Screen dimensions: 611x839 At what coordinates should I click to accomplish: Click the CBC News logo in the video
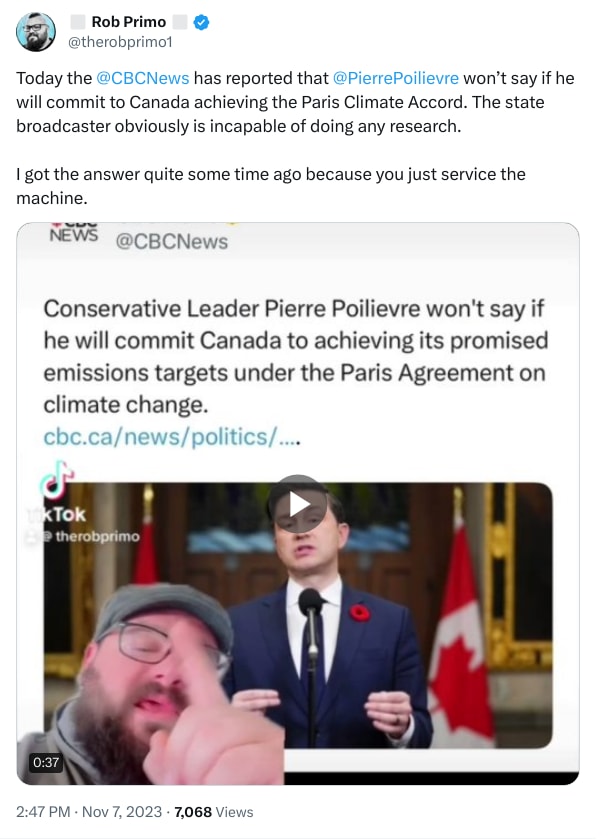point(74,233)
